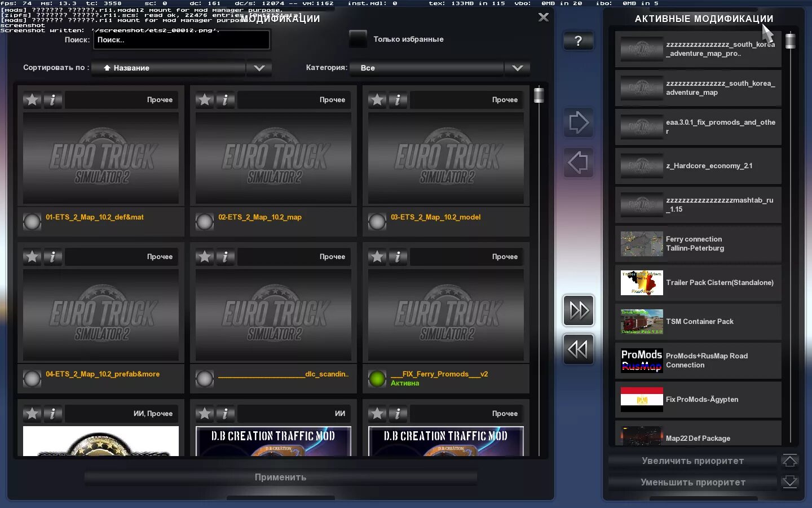The width and height of the screenshot is (812, 508).
Task: Show info for the ИИ, Прочее mod
Action: pyautogui.click(x=52, y=414)
